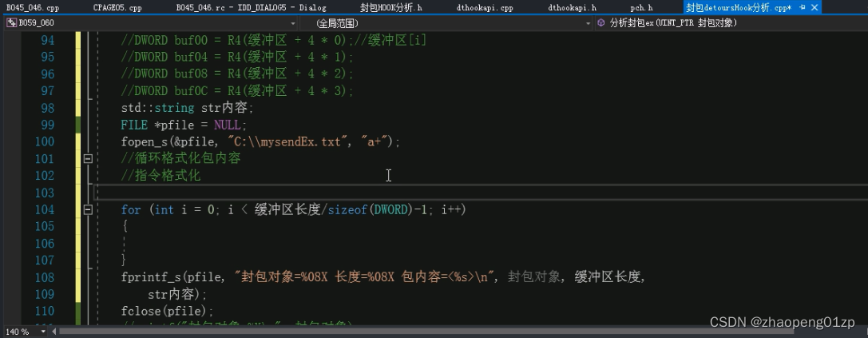The height and width of the screenshot is (338, 868).
Task: Switch to the 封包HOOK分析.h tab
Action: click(x=390, y=8)
